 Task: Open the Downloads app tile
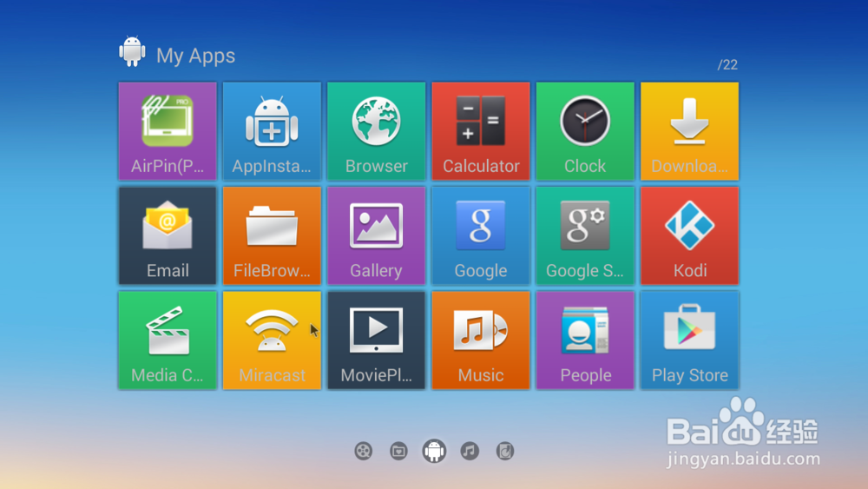(x=690, y=131)
